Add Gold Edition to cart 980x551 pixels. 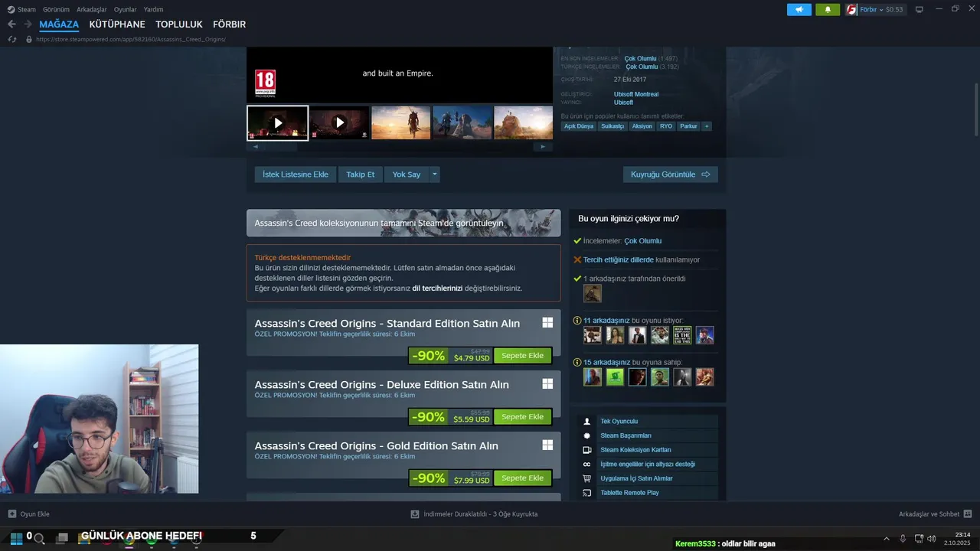[523, 478]
